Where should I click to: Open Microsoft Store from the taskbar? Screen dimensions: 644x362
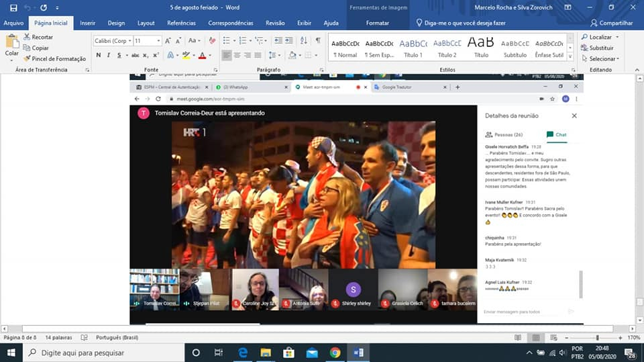pyautogui.click(x=288, y=353)
